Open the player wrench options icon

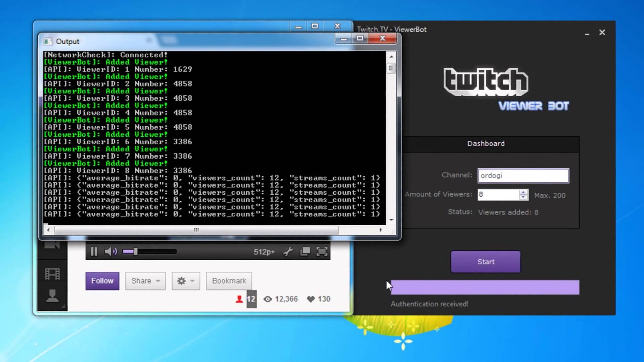tap(288, 252)
